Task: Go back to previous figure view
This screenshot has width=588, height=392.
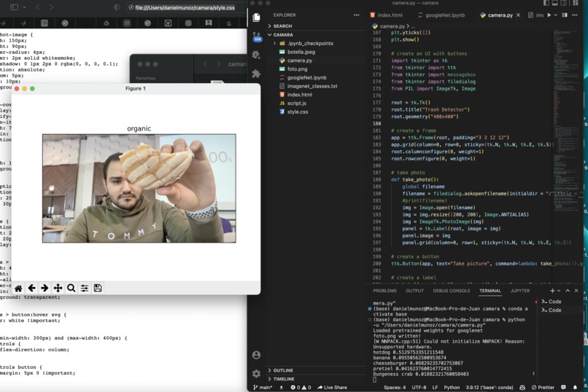Action: (x=32, y=288)
